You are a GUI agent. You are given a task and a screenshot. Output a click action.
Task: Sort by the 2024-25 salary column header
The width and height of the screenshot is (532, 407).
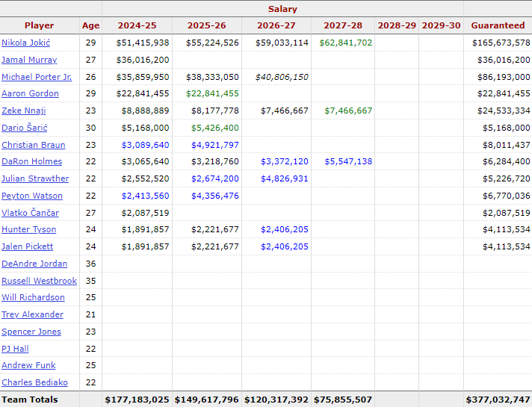[x=137, y=25]
